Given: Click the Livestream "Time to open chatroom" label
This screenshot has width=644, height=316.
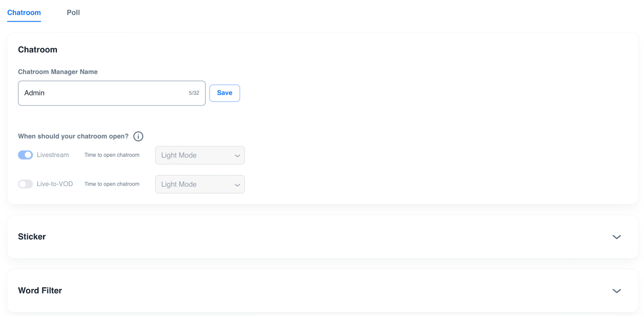Looking at the screenshot, I should pyautogui.click(x=112, y=155).
